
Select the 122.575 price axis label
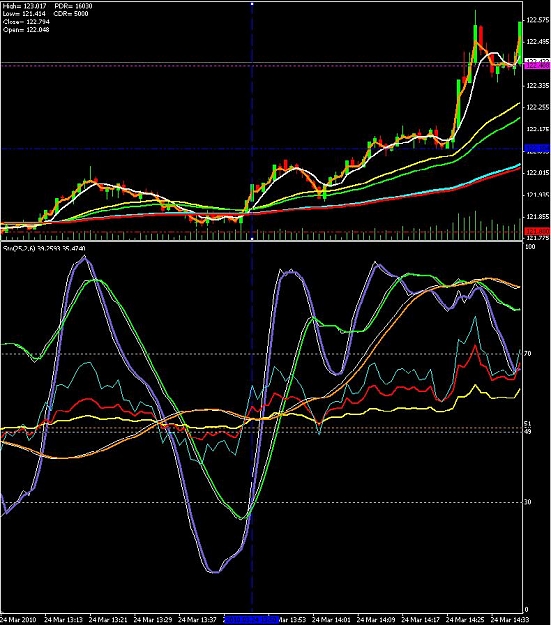[537, 20]
